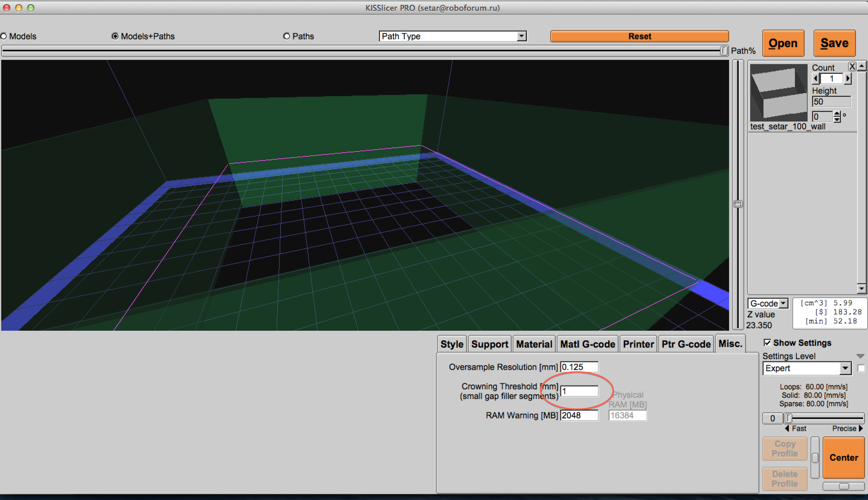Click the Fast left arrow
The image size is (868, 500).
coord(787,429)
